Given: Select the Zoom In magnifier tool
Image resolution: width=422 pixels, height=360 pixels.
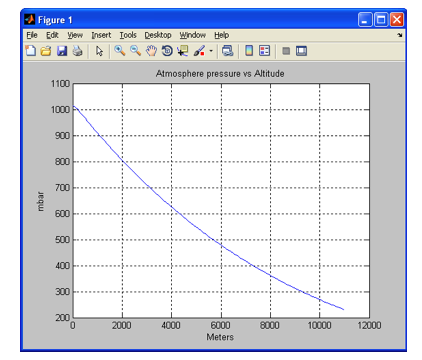Looking at the screenshot, I should (x=120, y=51).
